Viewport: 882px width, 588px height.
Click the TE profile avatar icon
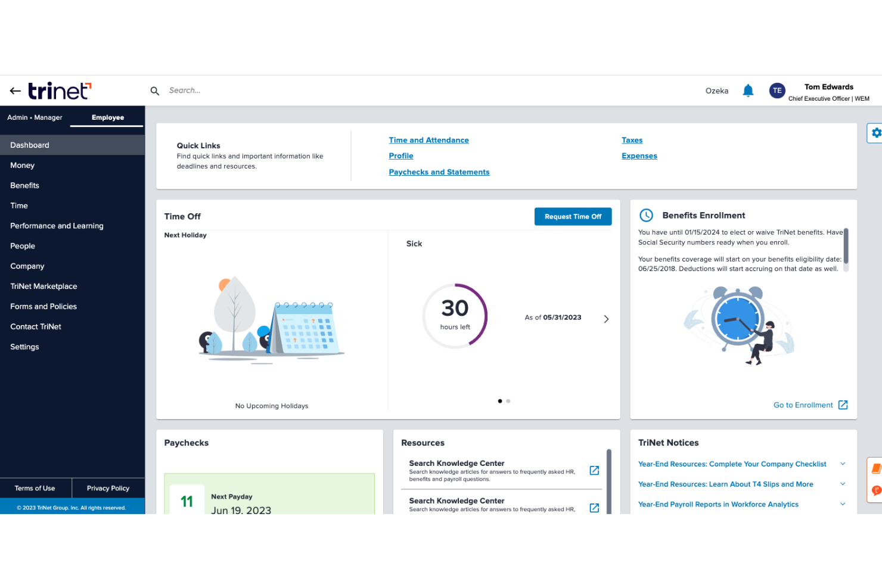click(777, 90)
